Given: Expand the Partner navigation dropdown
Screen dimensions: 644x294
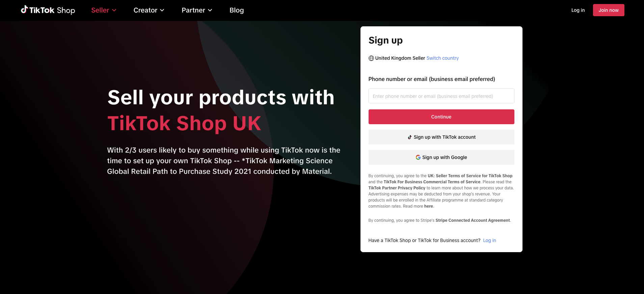Looking at the screenshot, I should click(197, 10).
